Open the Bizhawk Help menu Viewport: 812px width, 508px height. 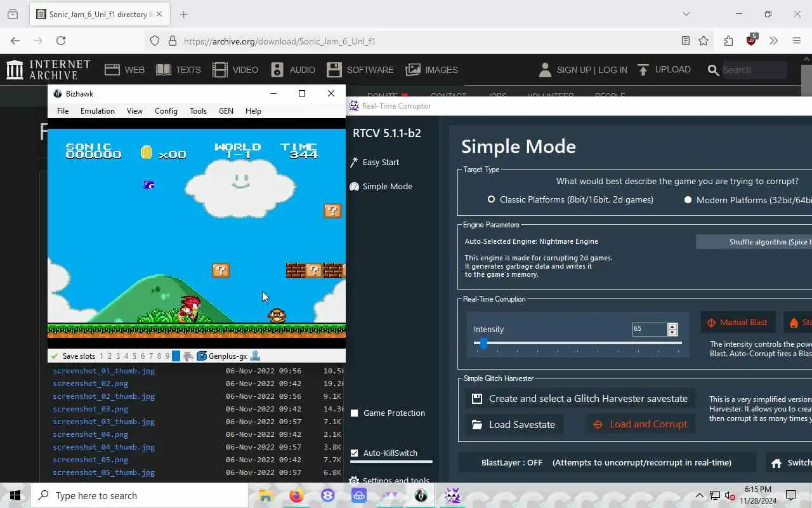(253, 110)
